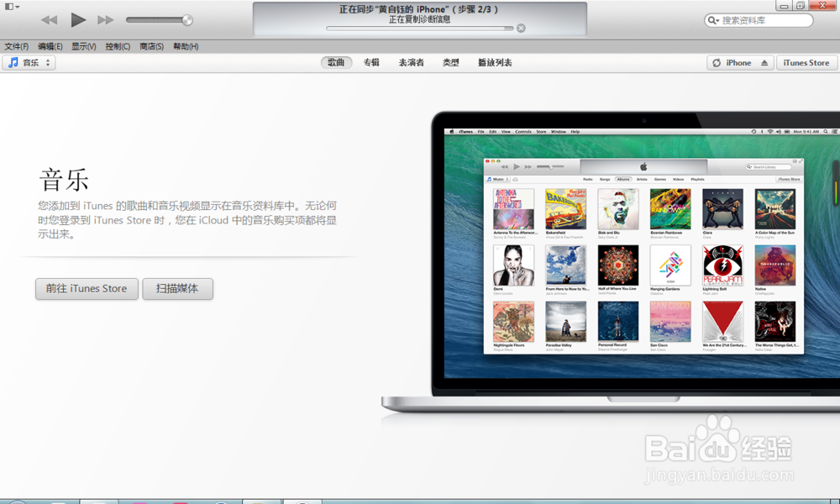Restore down the iTunes window
Image resolution: width=840 pixels, height=504 pixels.
801,5
